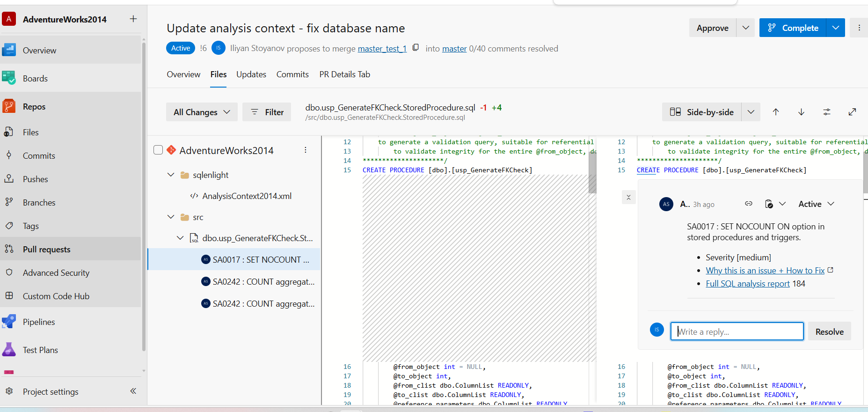Select the Files tab

219,74
